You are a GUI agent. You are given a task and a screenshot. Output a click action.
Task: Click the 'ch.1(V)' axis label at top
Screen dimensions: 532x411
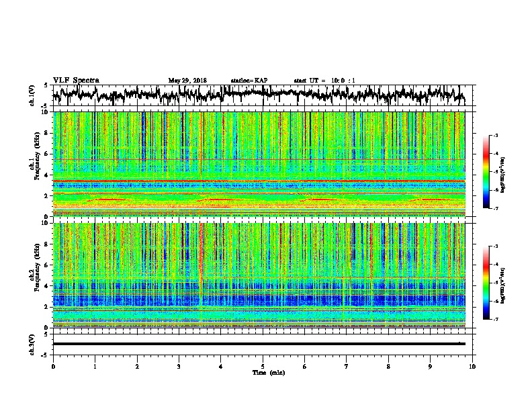32,95
